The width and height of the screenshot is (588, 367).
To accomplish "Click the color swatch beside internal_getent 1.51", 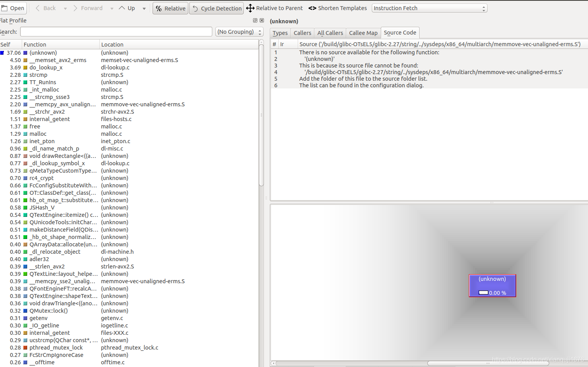I will click(25, 119).
